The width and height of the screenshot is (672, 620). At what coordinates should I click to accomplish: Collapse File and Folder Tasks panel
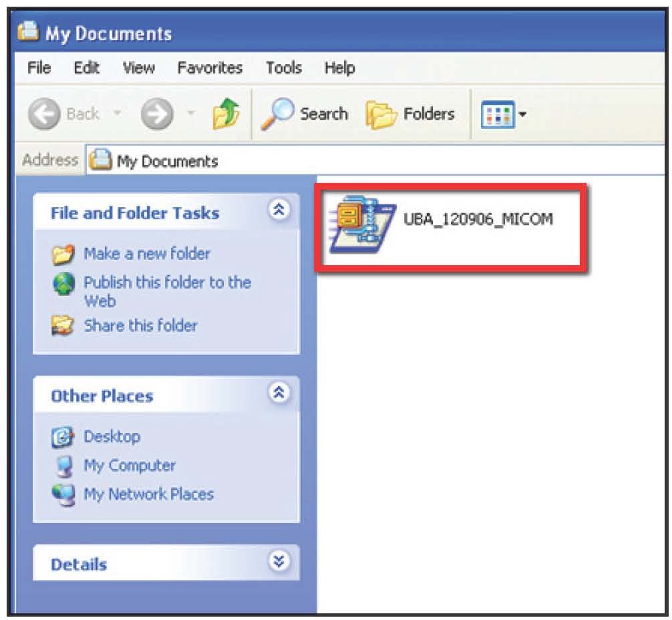[x=279, y=210]
